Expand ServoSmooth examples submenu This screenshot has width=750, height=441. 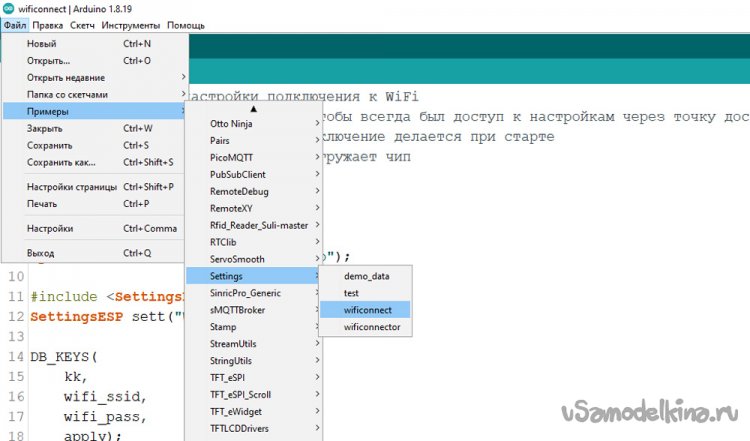[x=254, y=259]
